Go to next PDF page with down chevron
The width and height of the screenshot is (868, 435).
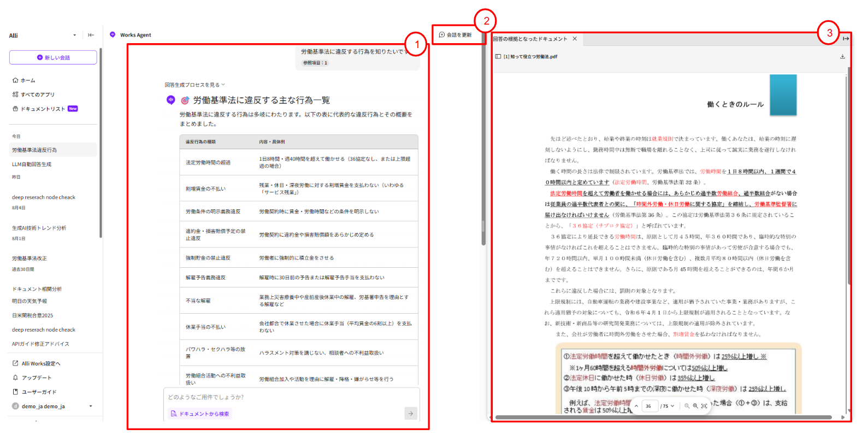click(672, 406)
